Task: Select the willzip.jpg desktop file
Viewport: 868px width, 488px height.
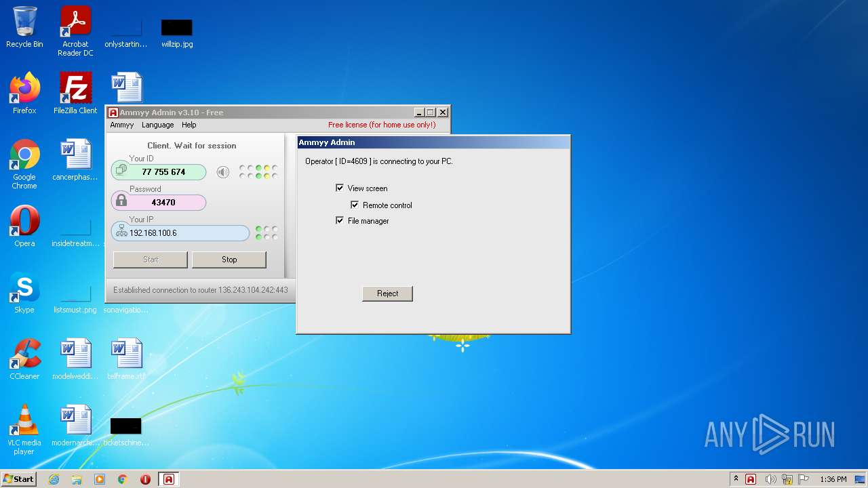Action: pyautogui.click(x=177, y=33)
